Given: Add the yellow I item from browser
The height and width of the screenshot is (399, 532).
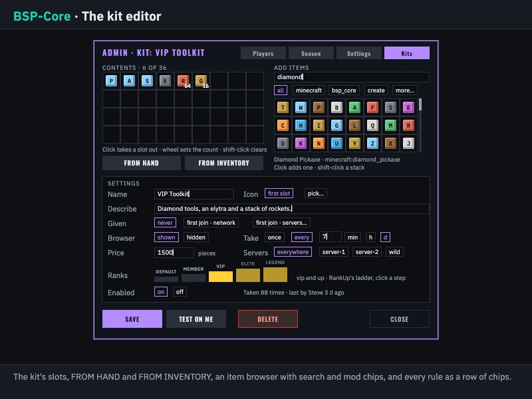Looking at the screenshot, I should click(x=319, y=126).
